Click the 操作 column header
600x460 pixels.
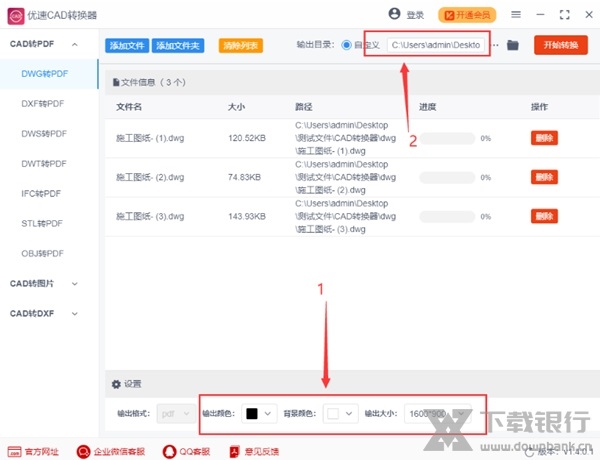pyautogui.click(x=539, y=107)
